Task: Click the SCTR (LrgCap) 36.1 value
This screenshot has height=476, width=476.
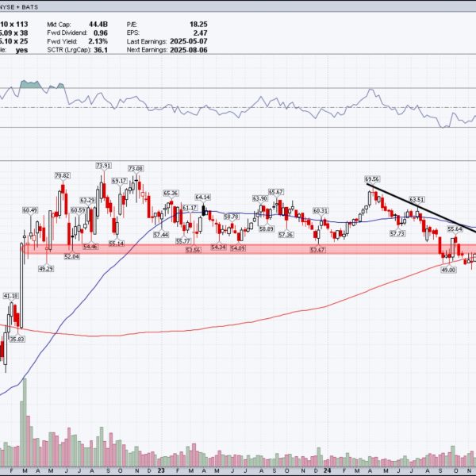Action: coord(101,50)
